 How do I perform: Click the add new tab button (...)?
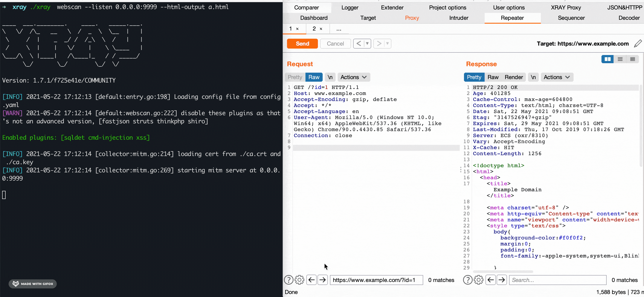pyautogui.click(x=338, y=28)
